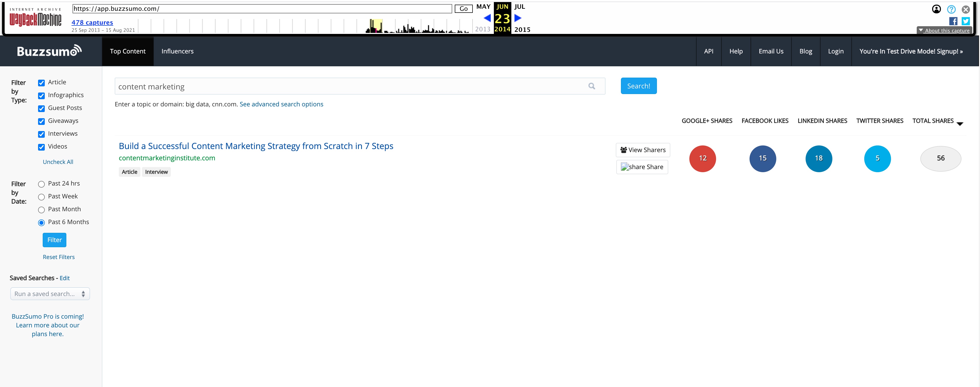
Task: Toggle the Videos checkbox
Action: (x=41, y=147)
